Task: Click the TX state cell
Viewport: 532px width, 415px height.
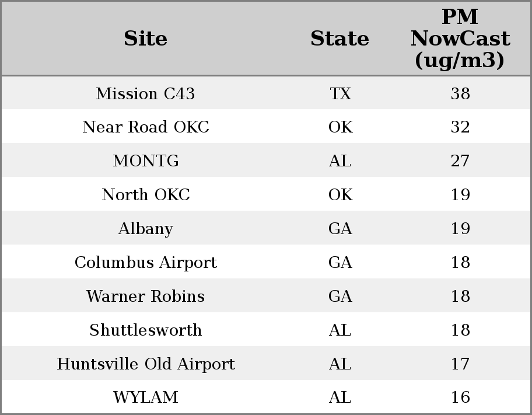Action: 340,93
